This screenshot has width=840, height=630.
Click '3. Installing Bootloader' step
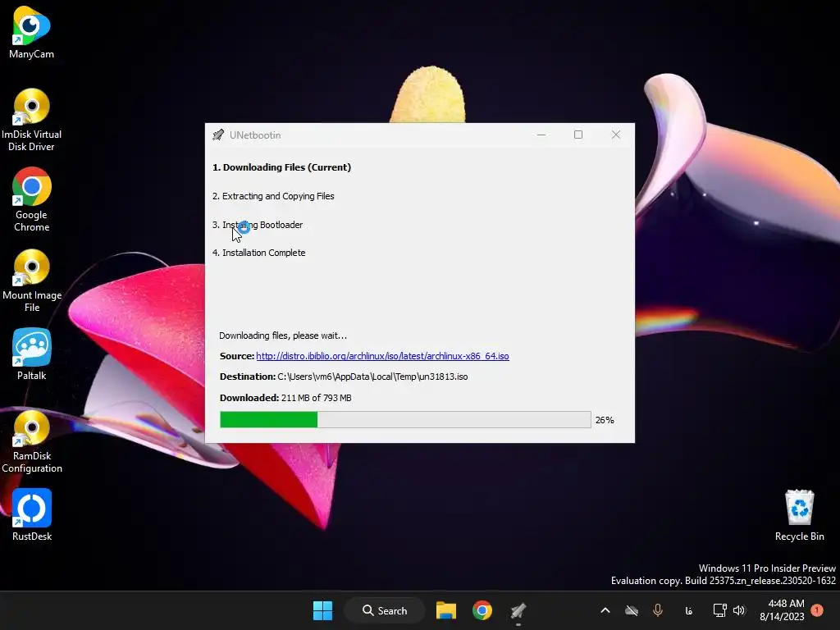point(258,225)
